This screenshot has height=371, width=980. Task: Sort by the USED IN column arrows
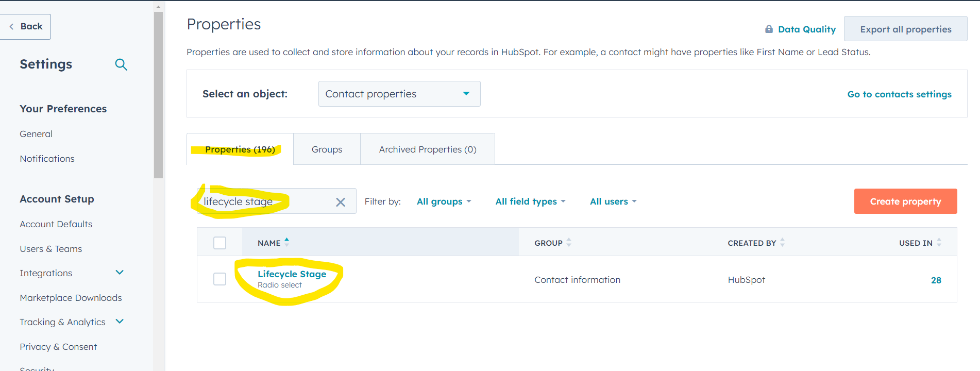pos(939,242)
